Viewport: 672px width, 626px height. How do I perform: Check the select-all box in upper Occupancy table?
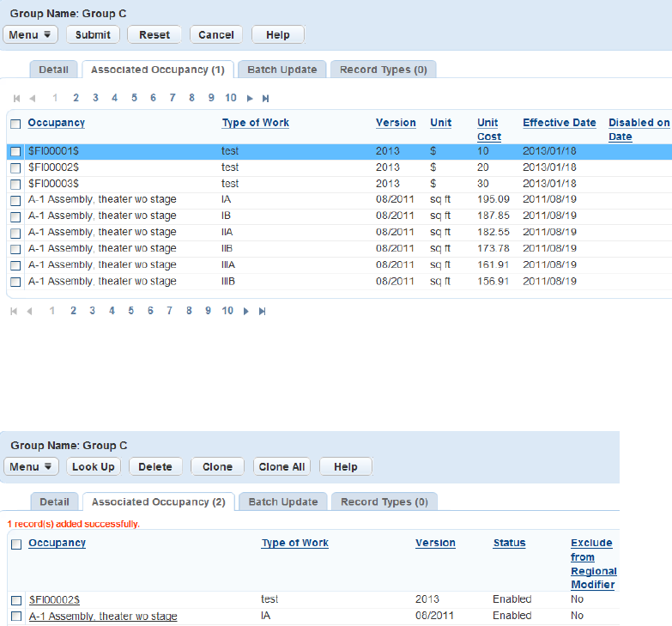pos(15,124)
